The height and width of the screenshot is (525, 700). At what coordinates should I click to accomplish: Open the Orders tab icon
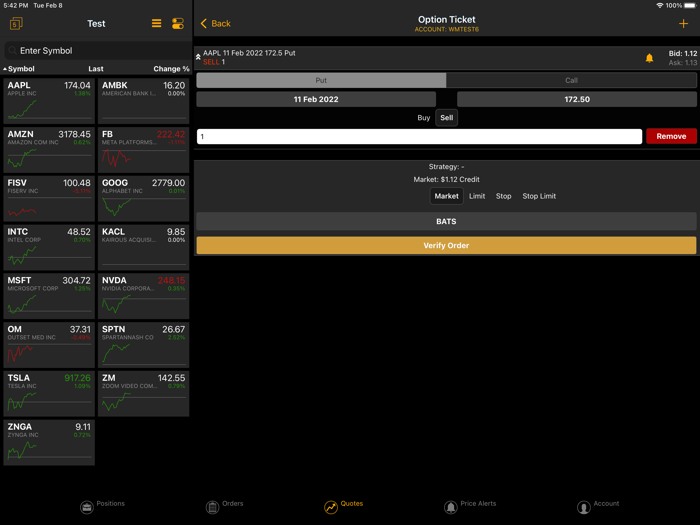click(x=212, y=507)
